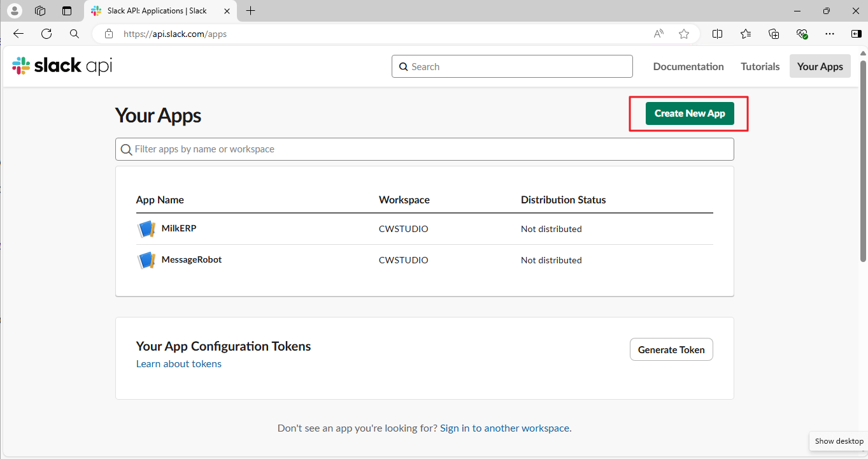
Task: Open the Learn about tokens link
Action: point(179,364)
